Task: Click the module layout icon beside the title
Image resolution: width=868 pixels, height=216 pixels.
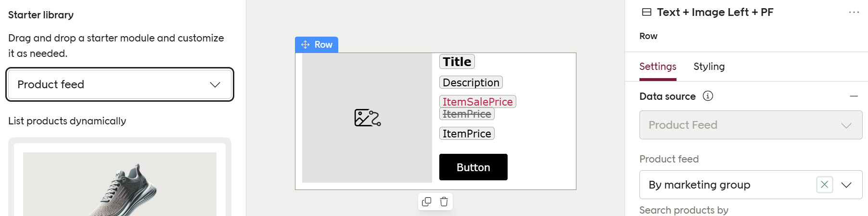Action: [x=647, y=13]
